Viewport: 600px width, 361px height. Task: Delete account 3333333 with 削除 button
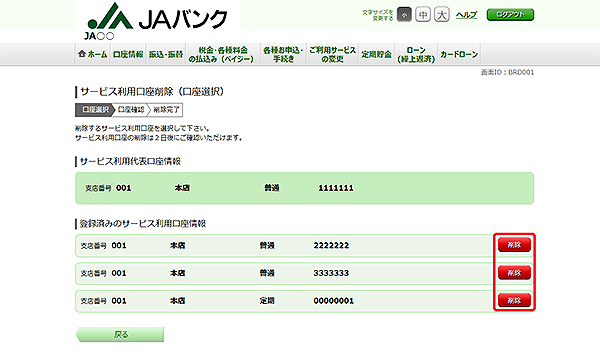[514, 273]
